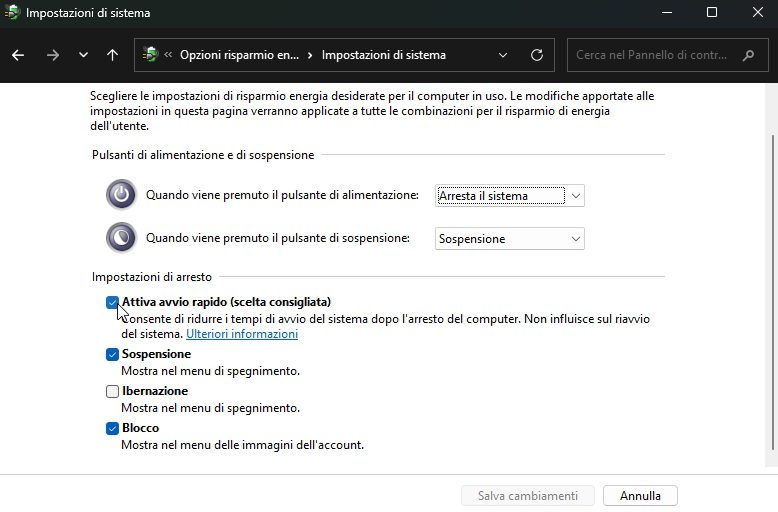Click the search magnifier icon
The height and width of the screenshot is (512, 778).
point(748,55)
